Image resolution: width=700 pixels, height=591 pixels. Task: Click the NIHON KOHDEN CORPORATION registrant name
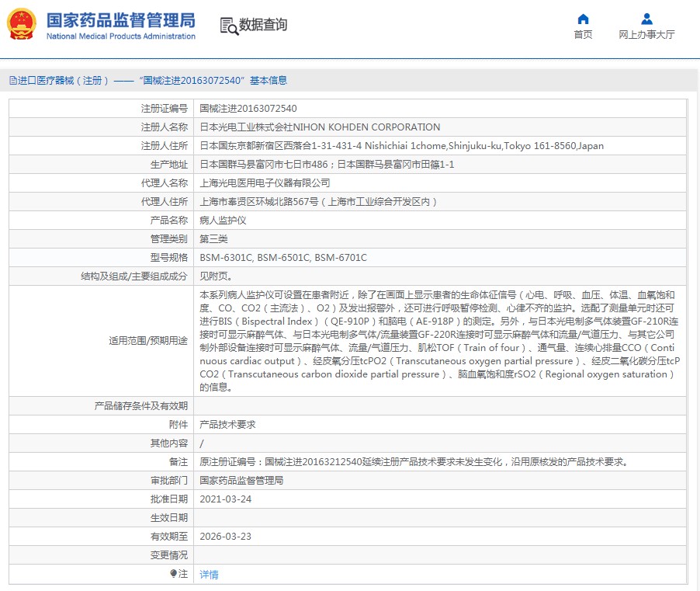click(x=320, y=127)
